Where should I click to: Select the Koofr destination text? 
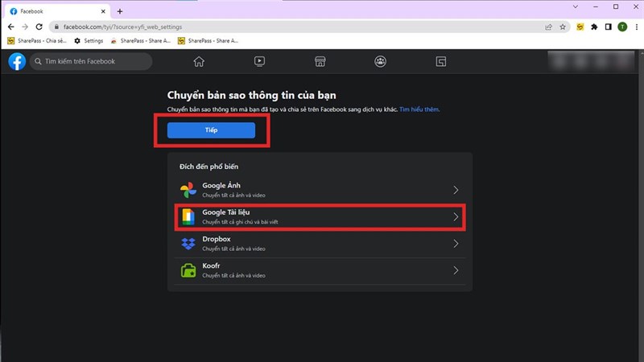211,265
